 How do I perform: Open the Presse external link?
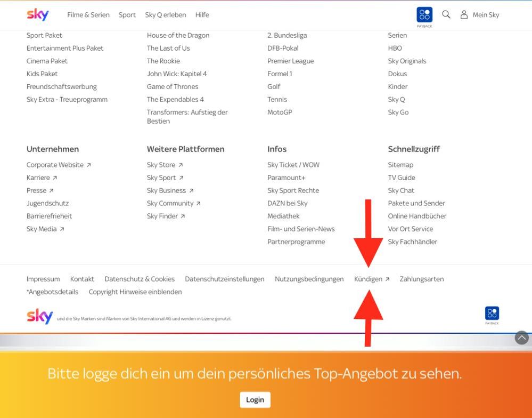(40, 190)
